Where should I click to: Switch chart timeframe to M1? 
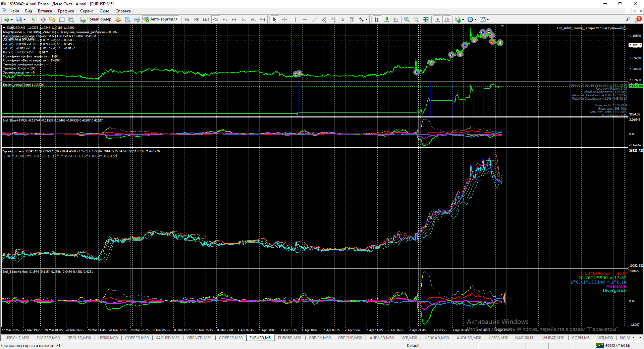coord(187,19)
